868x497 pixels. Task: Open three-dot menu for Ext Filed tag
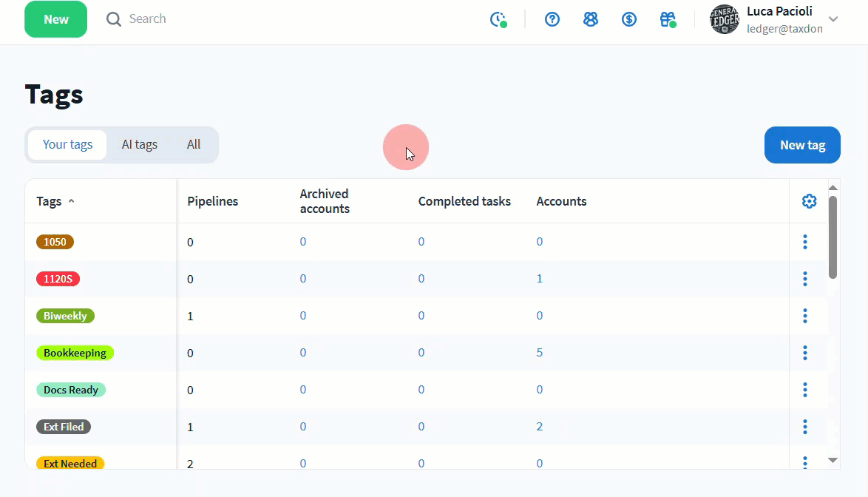pos(804,427)
